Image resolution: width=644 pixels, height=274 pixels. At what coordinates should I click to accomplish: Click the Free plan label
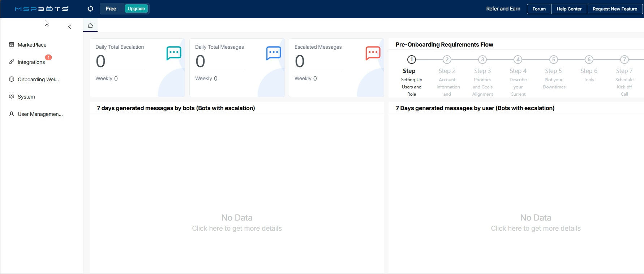click(x=111, y=9)
